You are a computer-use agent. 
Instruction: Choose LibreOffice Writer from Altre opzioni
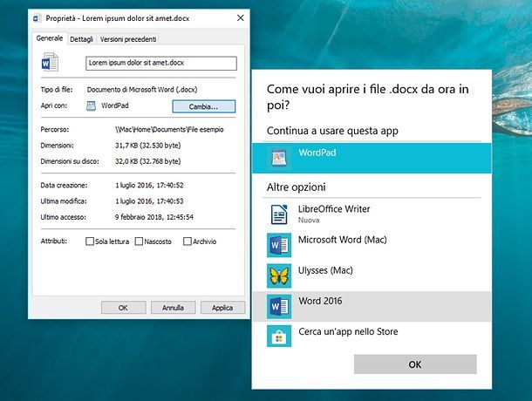[372, 214]
